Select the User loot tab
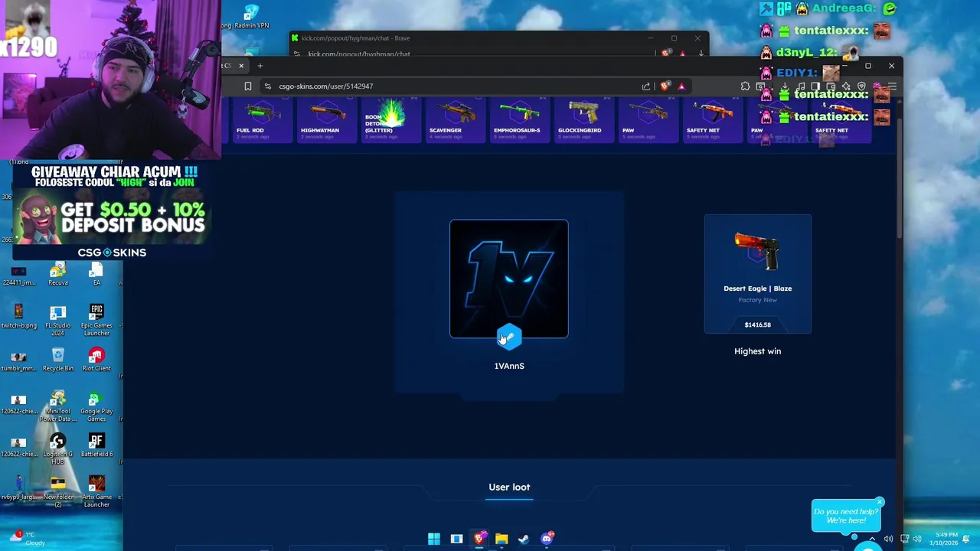The height and width of the screenshot is (551, 980). tap(509, 487)
